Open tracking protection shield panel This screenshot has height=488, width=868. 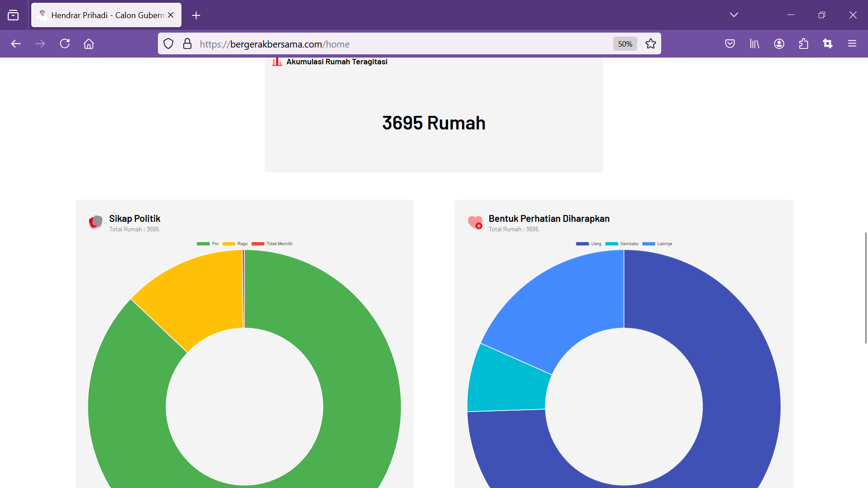[x=168, y=44]
